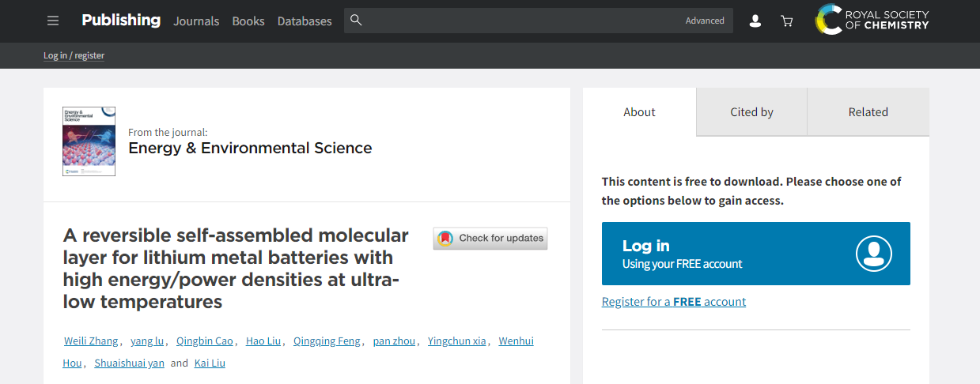Click the search magnifier icon
Image resolution: width=980 pixels, height=384 pixels.
click(x=356, y=21)
